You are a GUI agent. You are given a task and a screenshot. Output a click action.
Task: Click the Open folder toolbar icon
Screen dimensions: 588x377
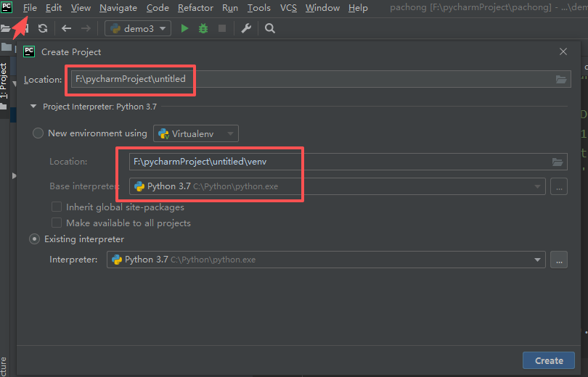pos(5,28)
